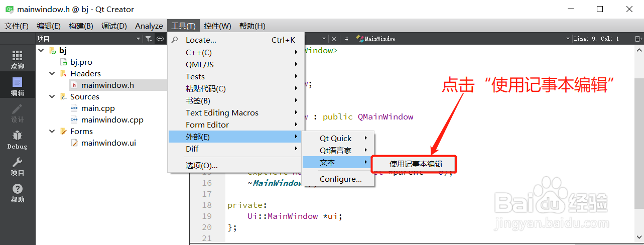Click Configure... in external submenu

coord(338,179)
